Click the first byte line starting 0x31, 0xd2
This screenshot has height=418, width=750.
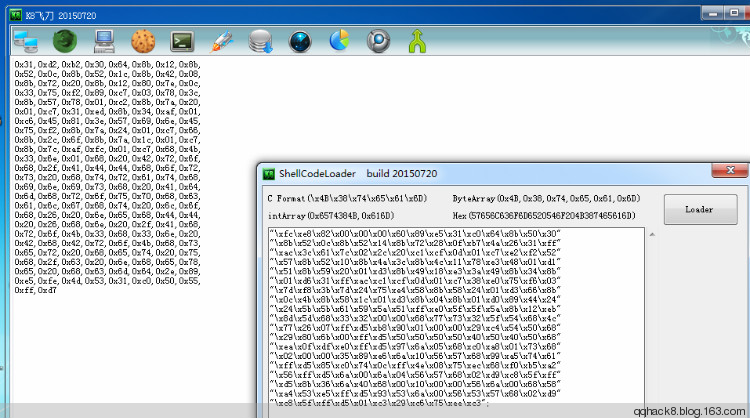point(107,64)
